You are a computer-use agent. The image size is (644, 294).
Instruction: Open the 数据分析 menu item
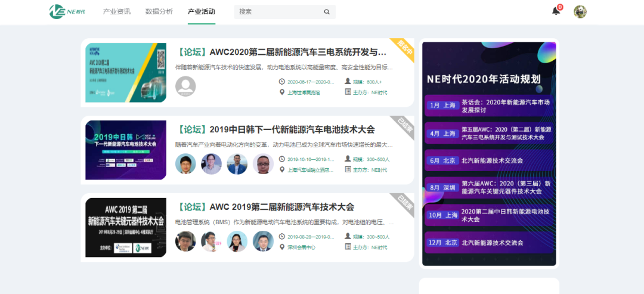pyautogui.click(x=159, y=11)
